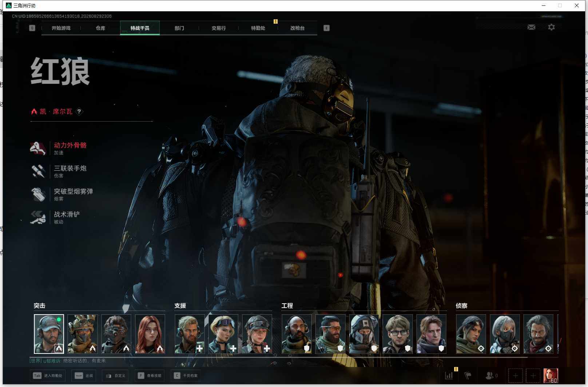This screenshot has width=588, height=387.
Task: Open the 自定义 customize button
Action: (115, 376)
